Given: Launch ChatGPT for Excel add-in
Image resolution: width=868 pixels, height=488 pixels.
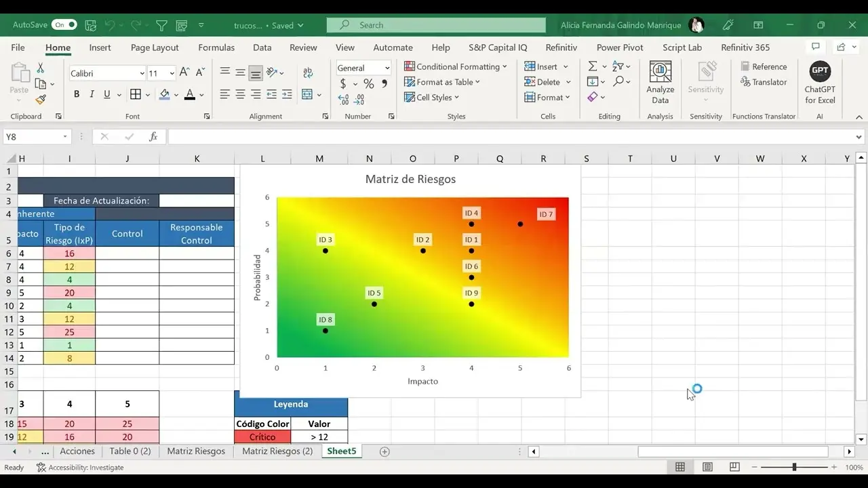Looking at the screenshot, I should [820, 83].
